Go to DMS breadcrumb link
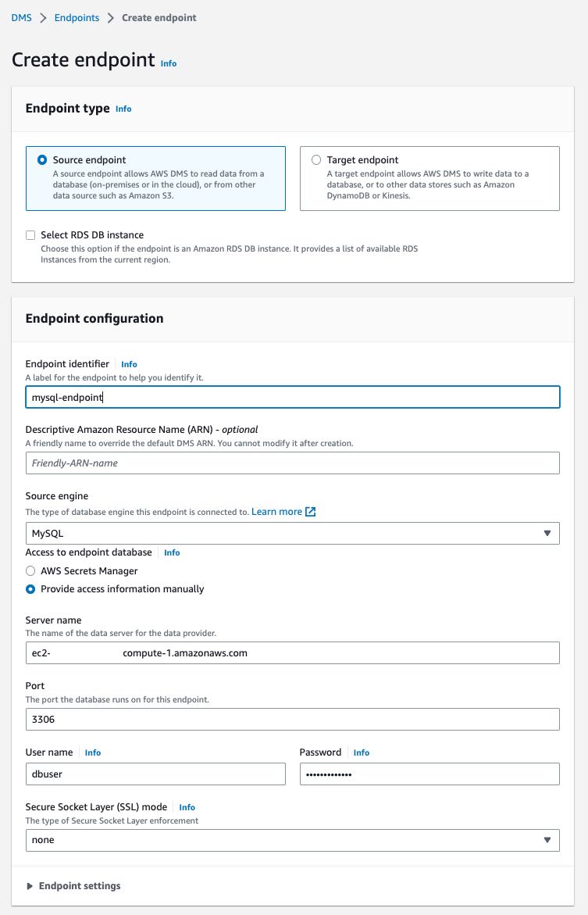Viewport: 588px width, 915px height. tap(22, 17)
